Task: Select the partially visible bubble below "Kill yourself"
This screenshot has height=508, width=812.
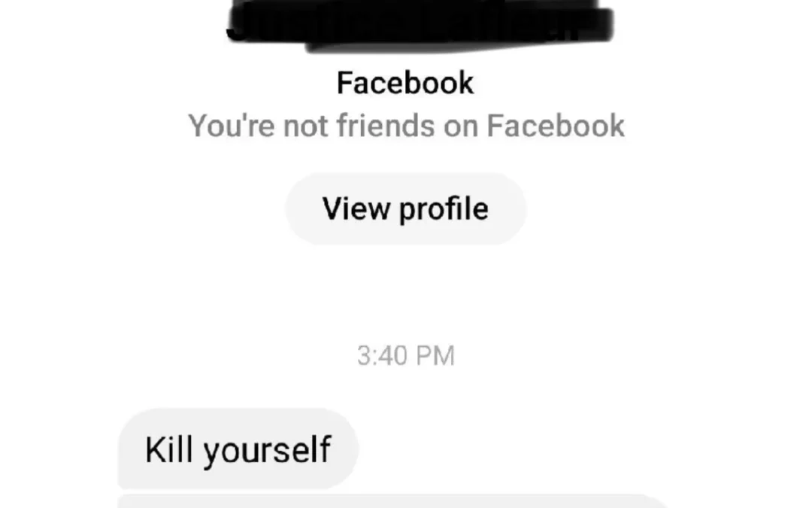Action: point(393,502)
